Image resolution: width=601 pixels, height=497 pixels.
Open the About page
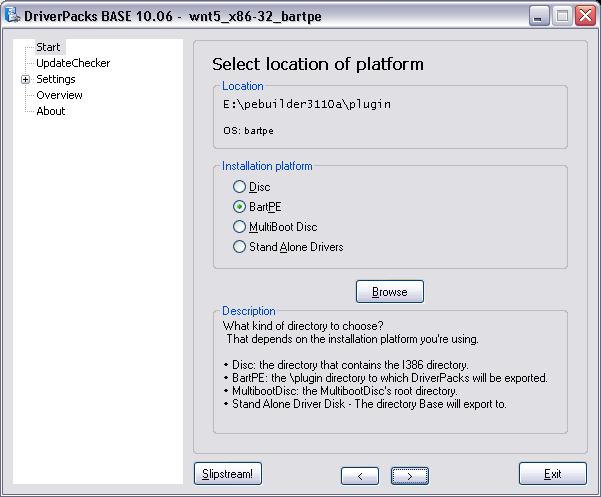pyautogui.click(x=50, y=111)
